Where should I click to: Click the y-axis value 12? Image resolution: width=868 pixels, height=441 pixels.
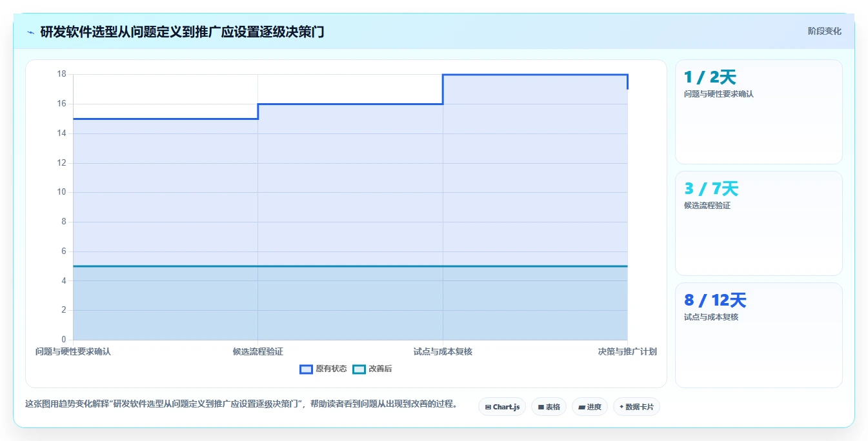pyautogui.click(x=62, y=162)
